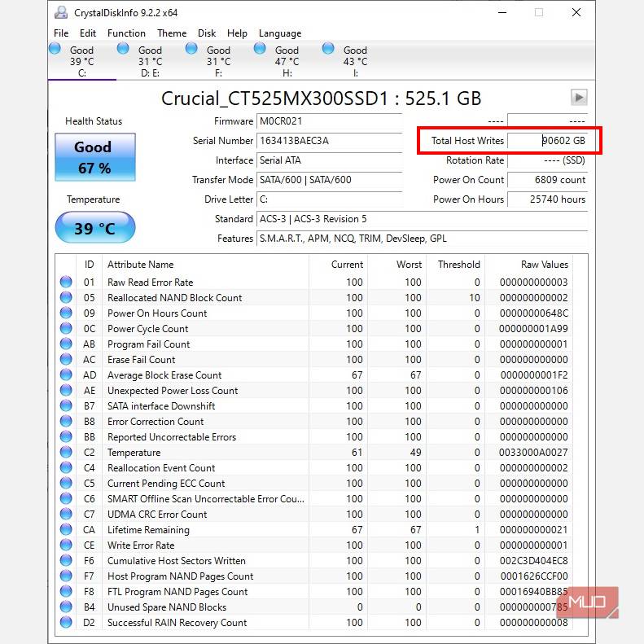Open the Help menu
Image resolution: width=644 pixels, height=644 pixels.
pyautogui.click(x=237, y=33)
